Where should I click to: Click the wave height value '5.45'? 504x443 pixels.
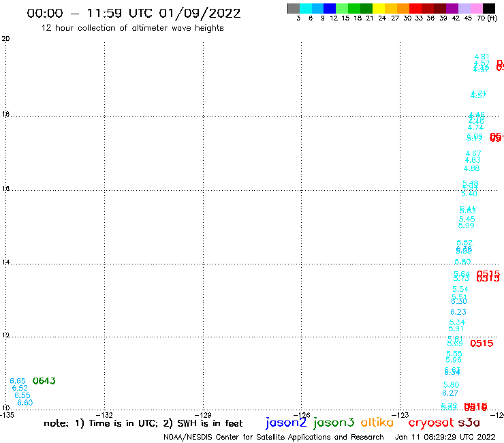pos(467,219)
